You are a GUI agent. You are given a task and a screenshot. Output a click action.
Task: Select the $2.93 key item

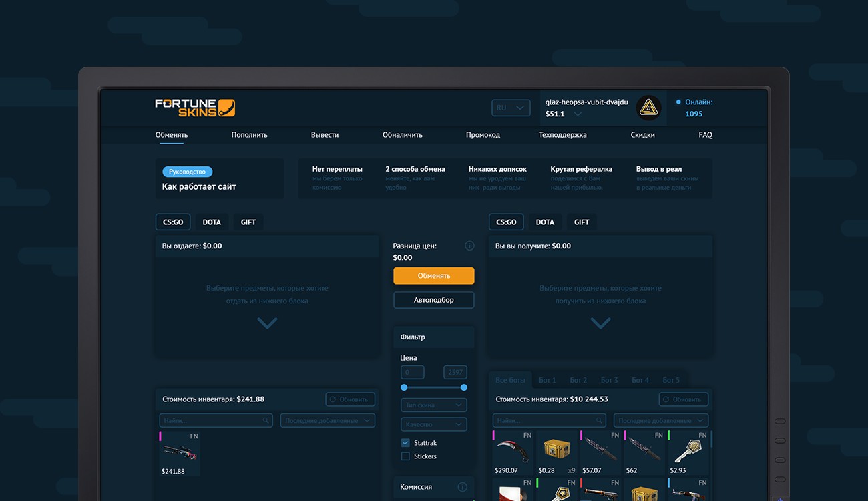tap(688, 454)
